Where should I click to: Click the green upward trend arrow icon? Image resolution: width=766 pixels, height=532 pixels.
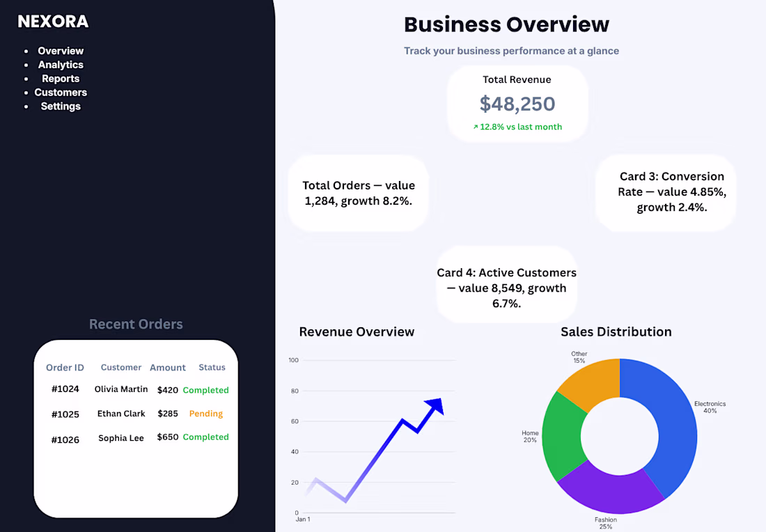(476, 127)
